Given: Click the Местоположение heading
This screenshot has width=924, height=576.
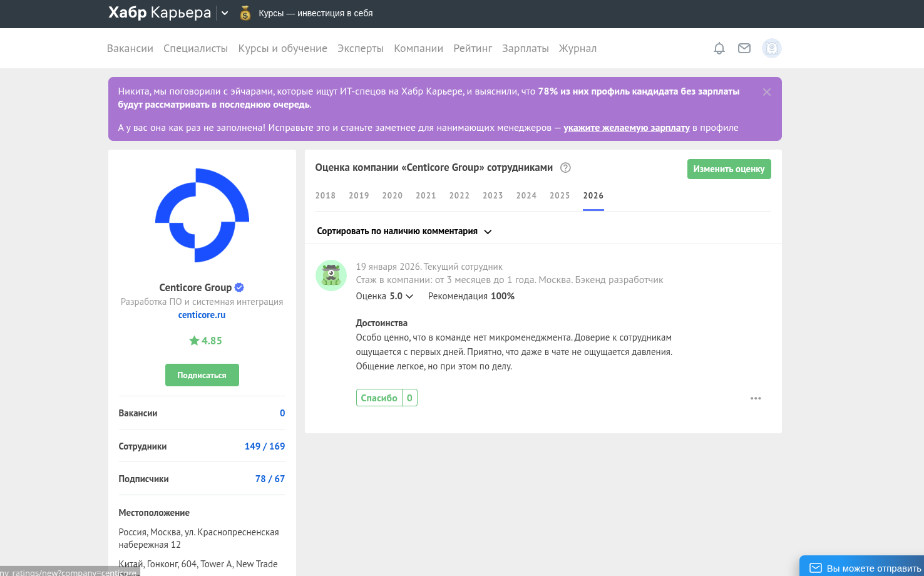Looking at the screenshot, I should point(154,513).
